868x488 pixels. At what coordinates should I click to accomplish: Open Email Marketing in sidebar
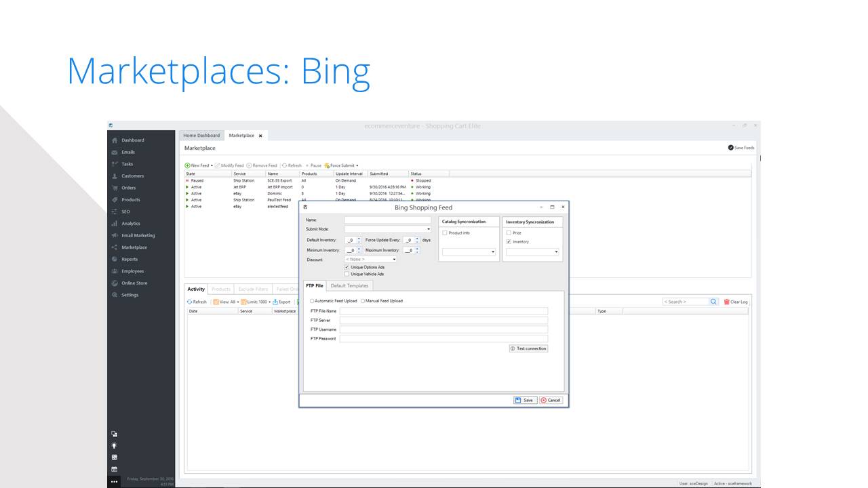pyautogui.click(x=138, y=235)
